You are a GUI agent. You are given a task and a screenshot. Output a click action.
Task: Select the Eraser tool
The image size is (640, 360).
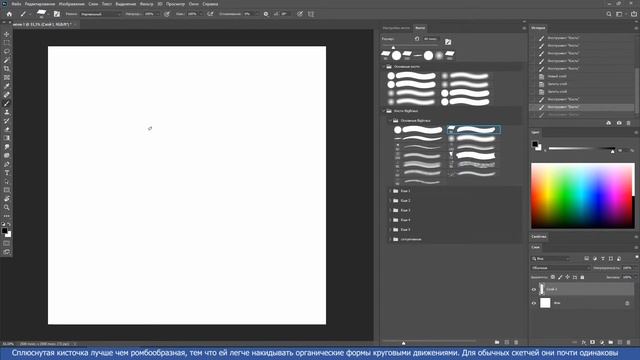coord(7,129)
